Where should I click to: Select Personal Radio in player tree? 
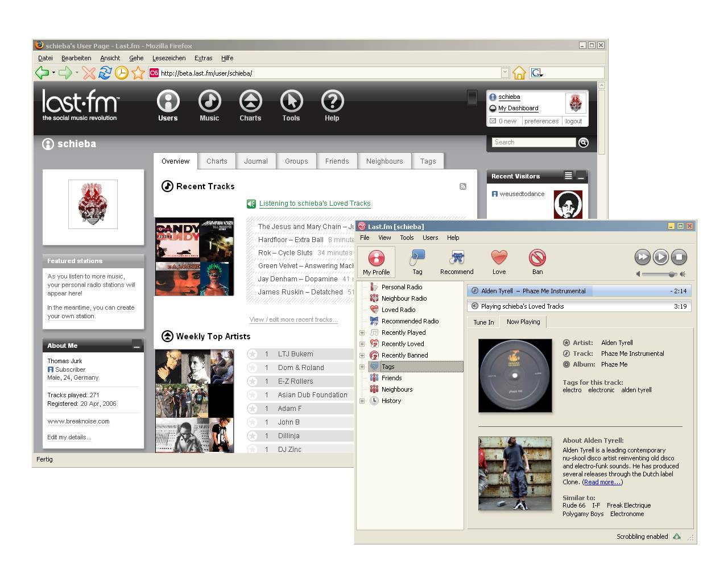click(402, 287)
